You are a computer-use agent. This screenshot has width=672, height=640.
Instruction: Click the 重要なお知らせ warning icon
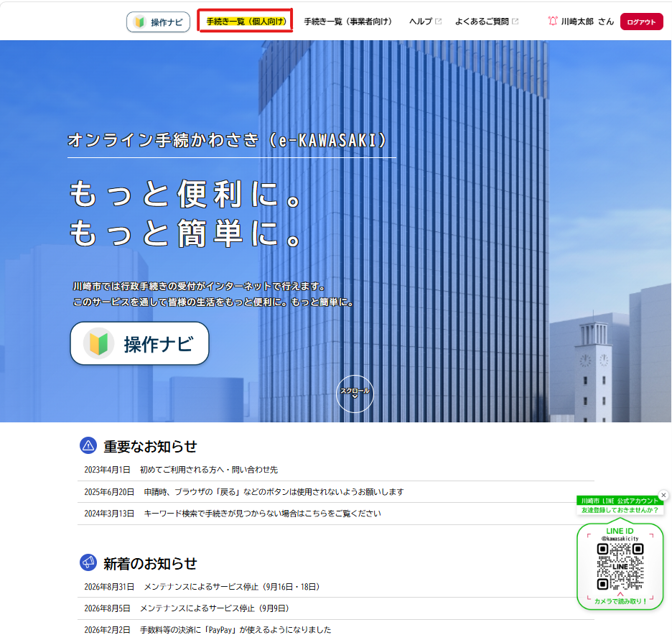pyautogui.click(x=88, y=445)
